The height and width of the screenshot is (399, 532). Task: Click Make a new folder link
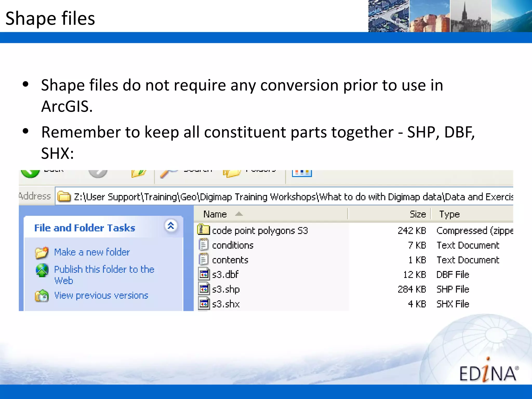tap(92, 252)
